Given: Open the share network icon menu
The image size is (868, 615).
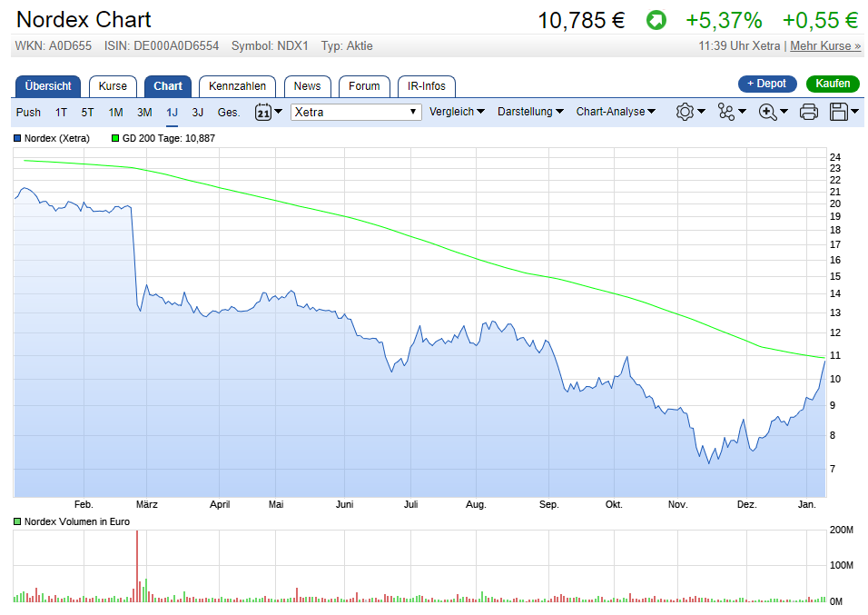Looking at the screenshot, I should pos(725,112).
